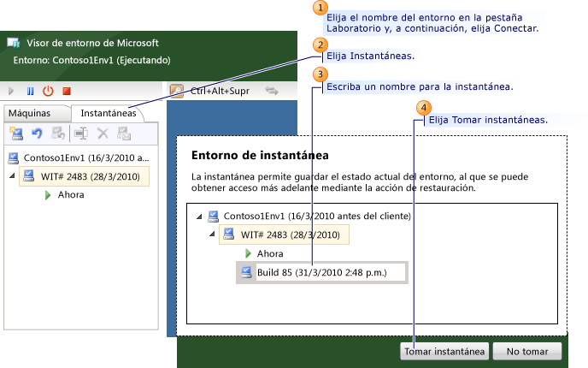588x368 pixels.
Task: Select Ahora in the dialog tree
Action: [270, 253]
